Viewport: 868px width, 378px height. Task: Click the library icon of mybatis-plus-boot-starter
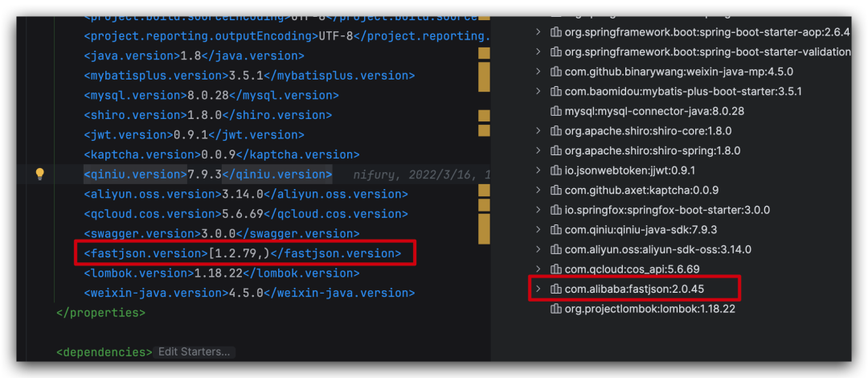(x=556, y=91)
